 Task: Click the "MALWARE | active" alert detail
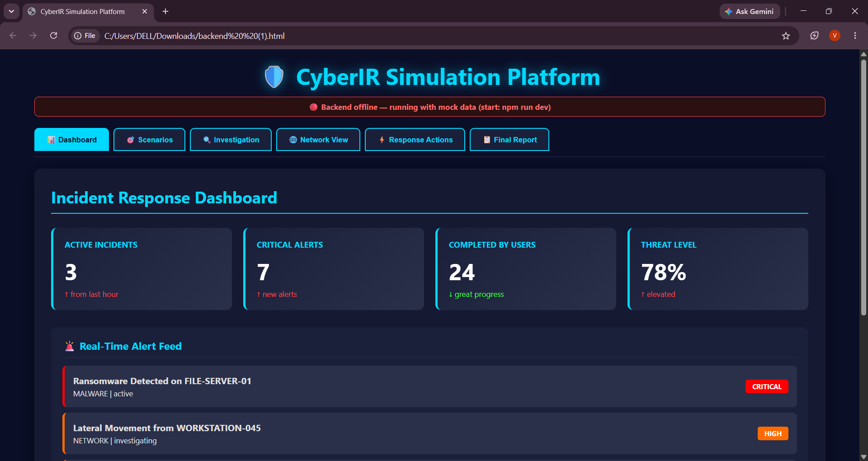coord(103,394)
